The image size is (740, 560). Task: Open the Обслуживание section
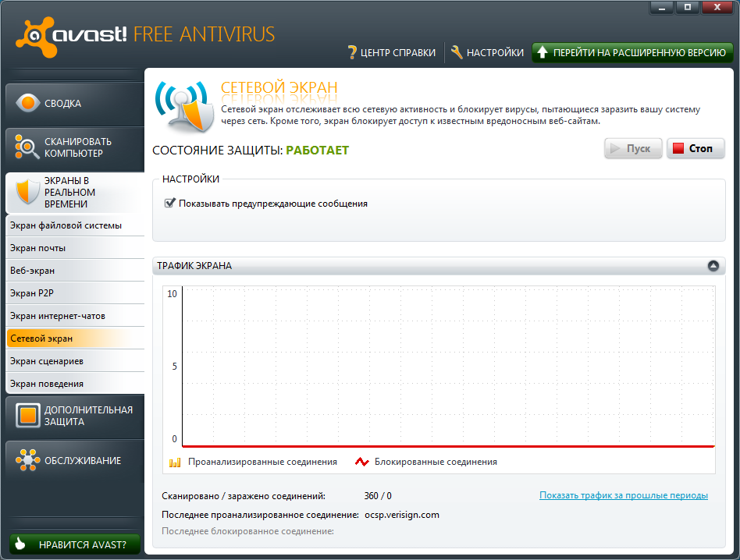[x=75, y=460]
